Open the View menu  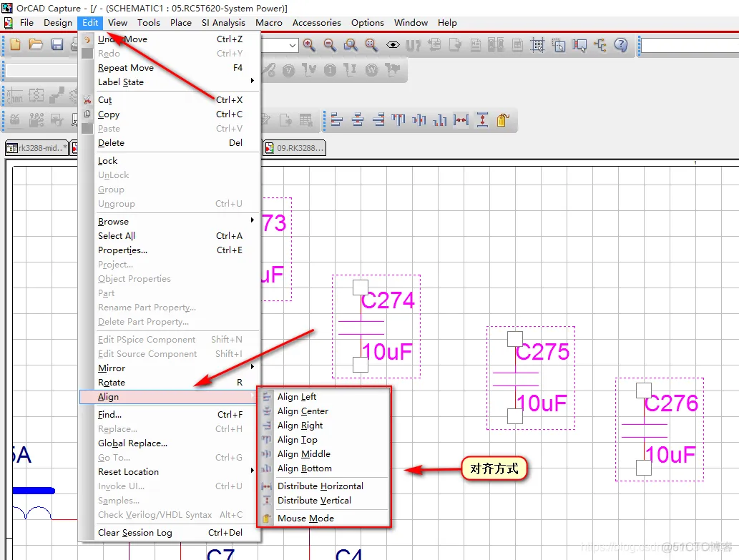coord(117,23)
